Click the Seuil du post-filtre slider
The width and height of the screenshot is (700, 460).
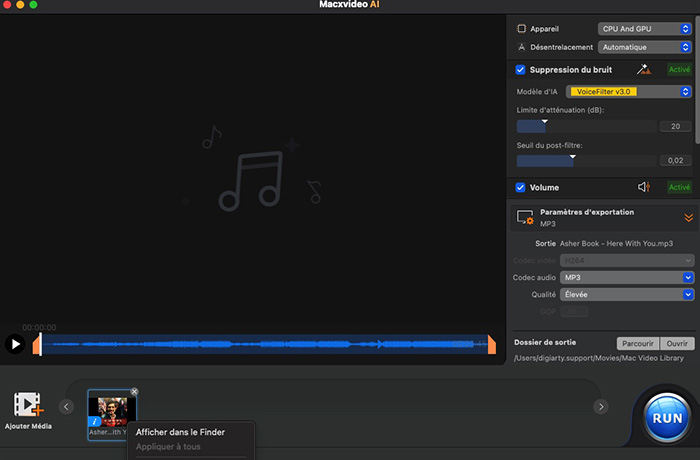[586, 161]
